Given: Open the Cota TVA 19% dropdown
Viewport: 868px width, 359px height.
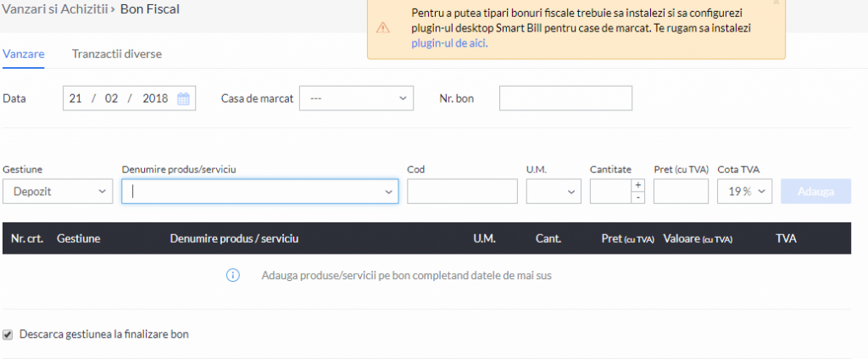Looking at the screenshot, I should tap(744, 191).
